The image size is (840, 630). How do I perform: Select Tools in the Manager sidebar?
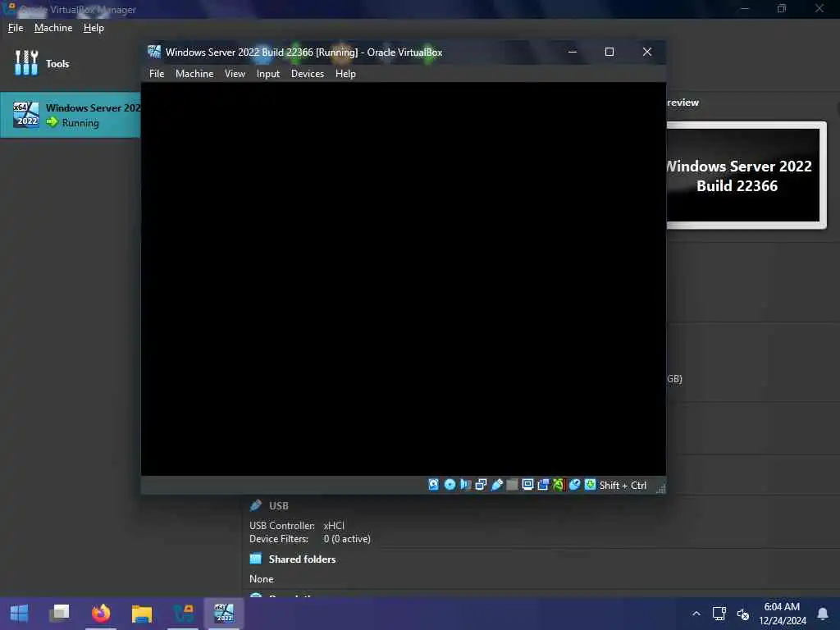(42, 63)
